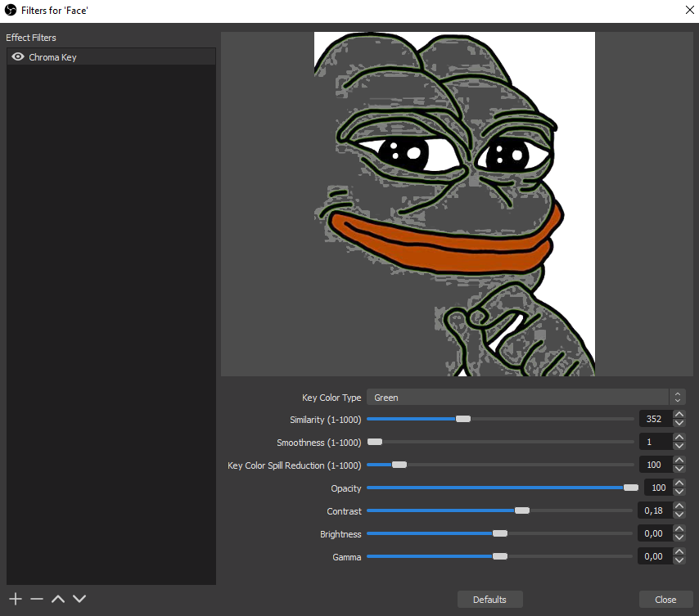Screen dimensions: 699x616
Task: Increase Opacity with the up stepper arrow
Action: pos(679,483)
